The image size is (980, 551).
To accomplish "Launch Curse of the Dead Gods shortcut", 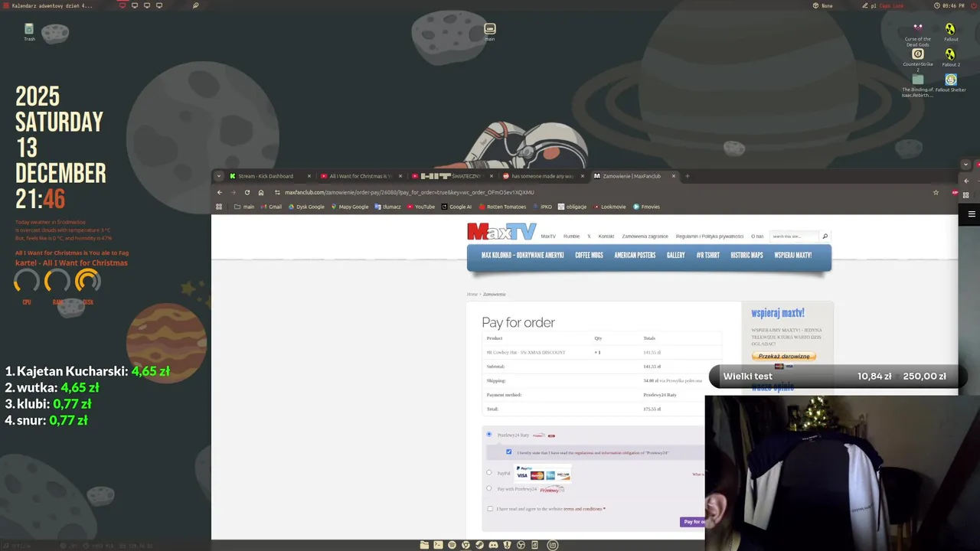I will pyautogui.click(x=917, y=34).
